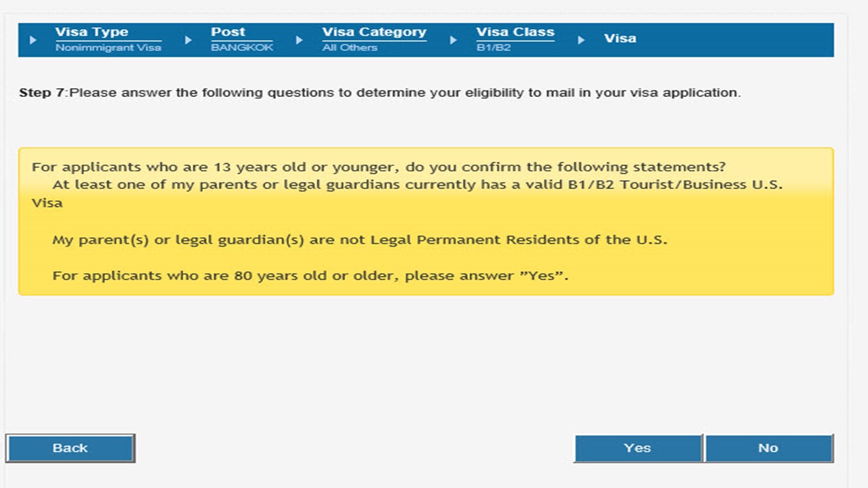Go to the Visa Type breadcrumb step
868x488 pixels.
(92, 32)
